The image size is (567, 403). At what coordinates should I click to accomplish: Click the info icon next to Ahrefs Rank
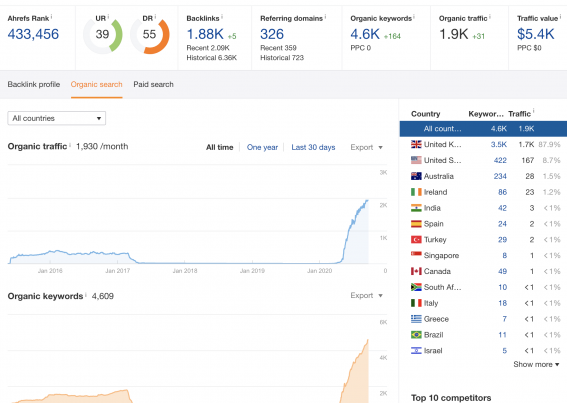pyautogui.click(x=51, y=16)
